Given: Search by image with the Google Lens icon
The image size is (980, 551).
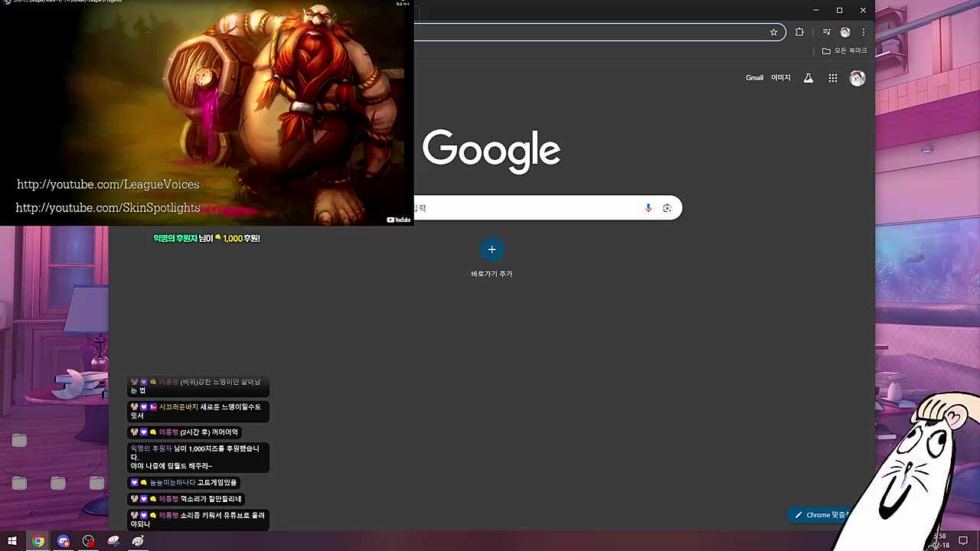Looking at the screenshot, I should (667, 208).
